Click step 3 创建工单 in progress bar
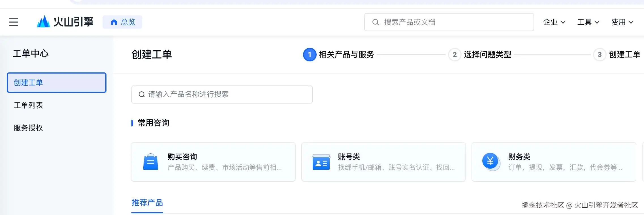This screenshot has height=215, width=644. pyautogui.click(x=617, y=54)
